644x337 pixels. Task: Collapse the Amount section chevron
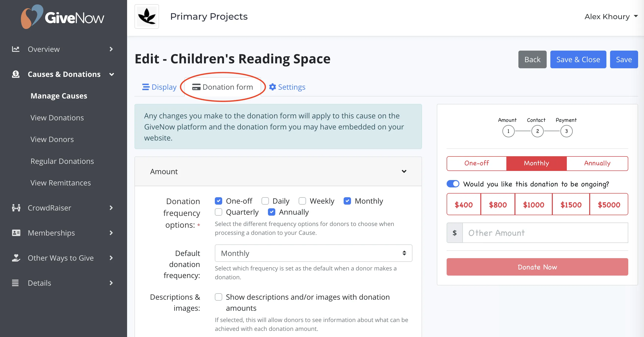point(404,171)
